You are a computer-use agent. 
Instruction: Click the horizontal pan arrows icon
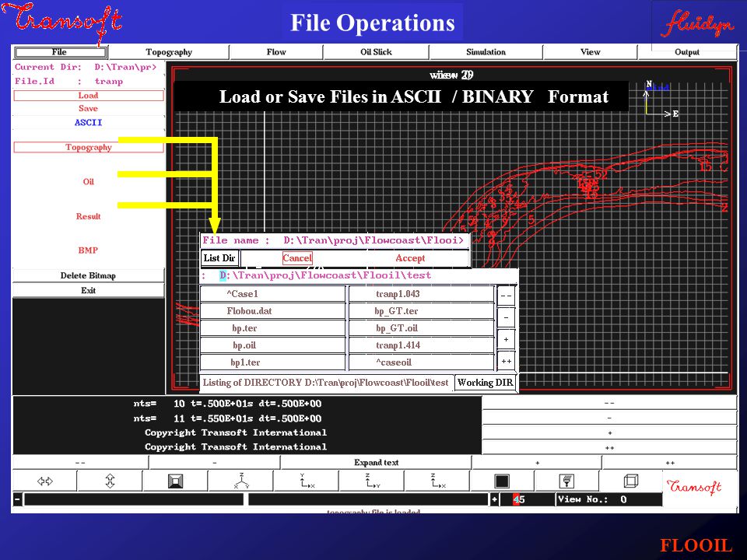pyautogui.click(x=45, y=481)
